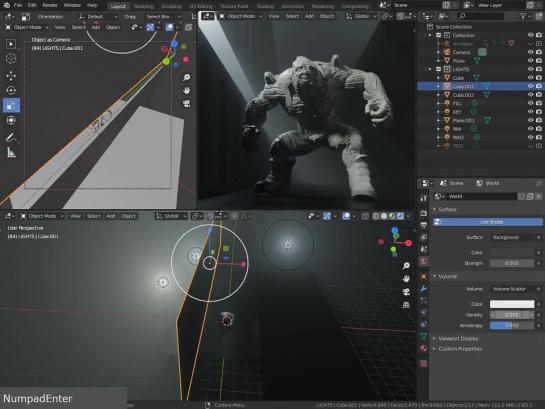Uncheck the Collection exclude checkbox
Screen dimensions: 545x409
click(439, 35)
